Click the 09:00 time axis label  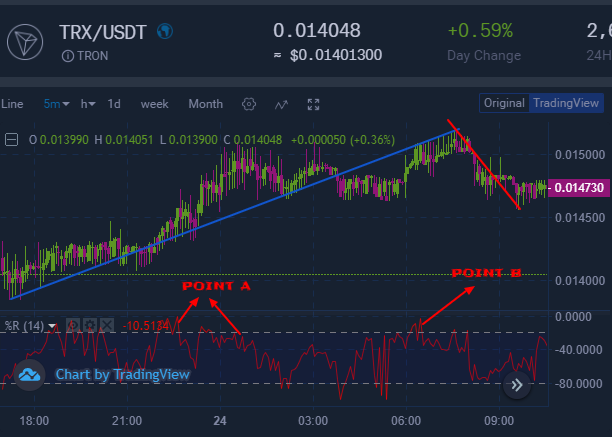pyautogui.click(x=499, y=421)
